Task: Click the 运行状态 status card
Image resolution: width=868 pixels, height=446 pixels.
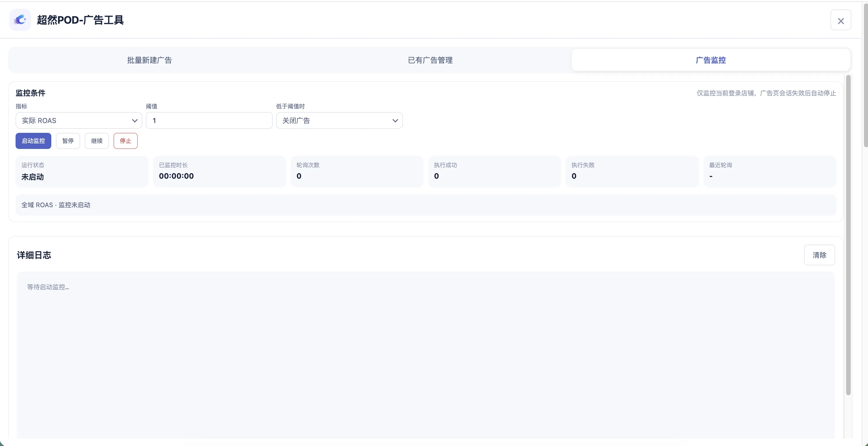Action: [x=82, y=171]
